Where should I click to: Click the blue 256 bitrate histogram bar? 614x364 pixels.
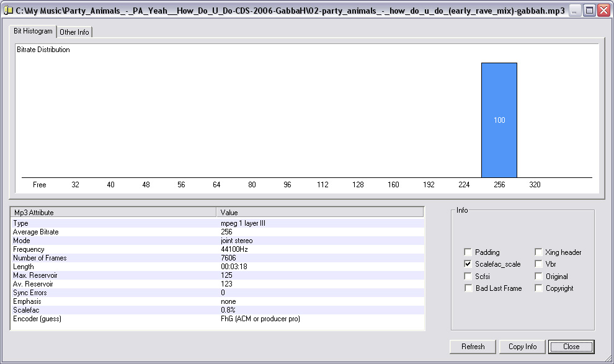coord(499,120)
